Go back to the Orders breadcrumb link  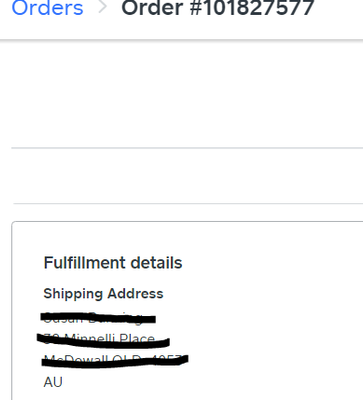coord(47,7)
